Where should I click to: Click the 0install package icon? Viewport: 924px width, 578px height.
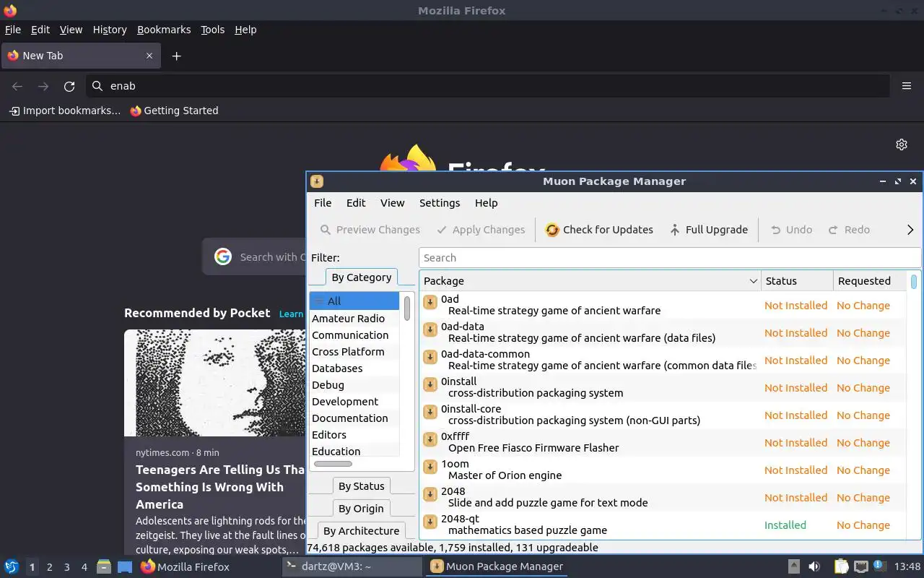[430, 384]
